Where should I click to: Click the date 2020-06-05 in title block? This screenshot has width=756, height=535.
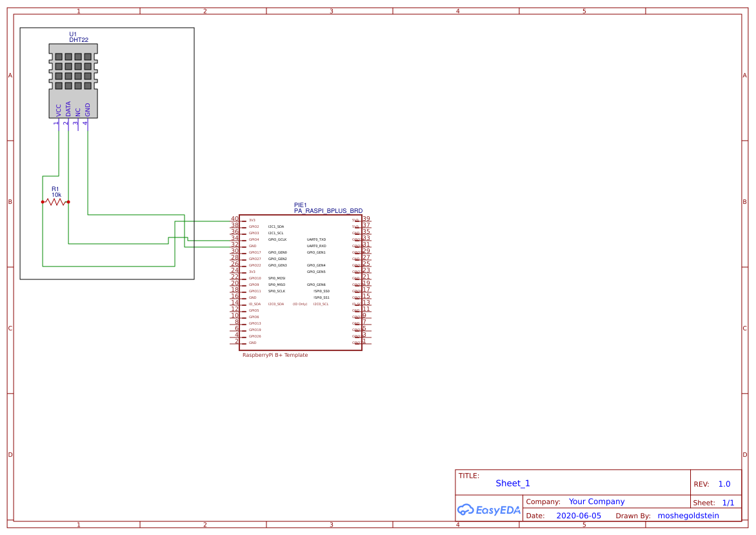pos(581,516)
